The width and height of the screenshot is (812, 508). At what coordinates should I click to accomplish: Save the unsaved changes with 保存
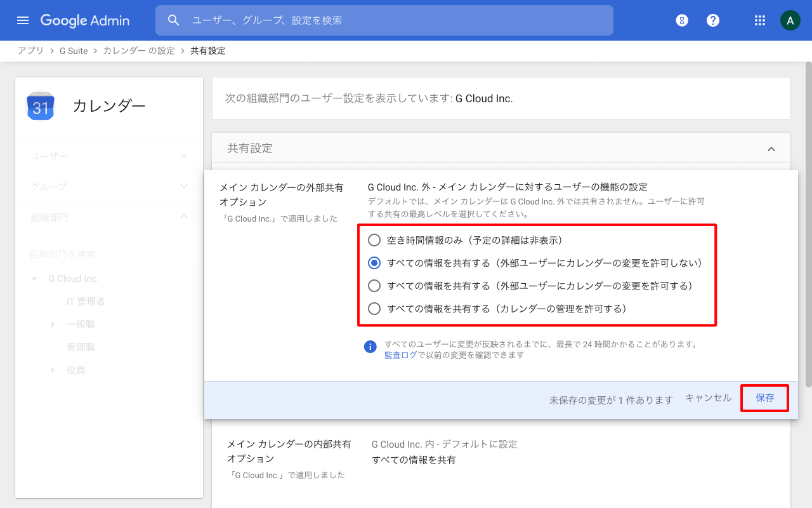[765, 398]
